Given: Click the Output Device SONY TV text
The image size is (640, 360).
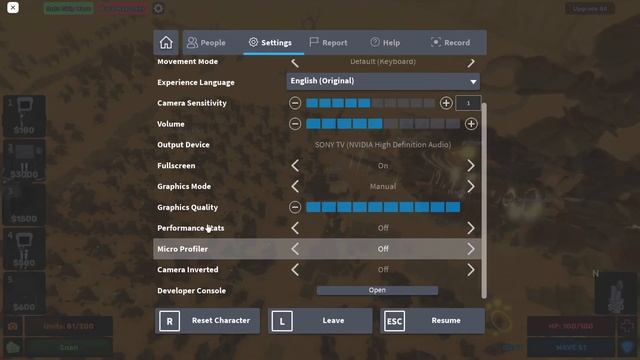Looking at the screenshot, I should (383, 144).
